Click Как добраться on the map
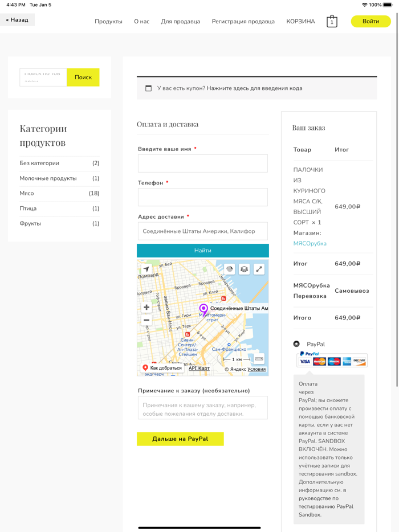The height and width of the screenshot is (532, 399). (162, 369)
